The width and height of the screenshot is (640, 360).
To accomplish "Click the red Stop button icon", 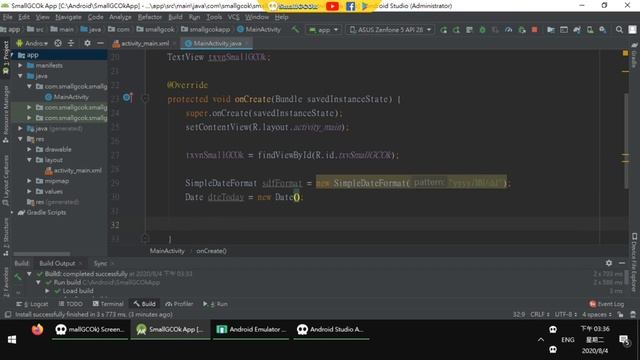I will 534,30.
